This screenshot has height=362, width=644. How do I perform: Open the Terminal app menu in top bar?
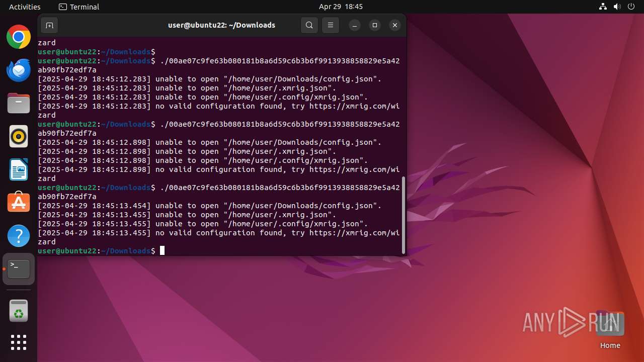pyautogui.click(x=79, y=7)
